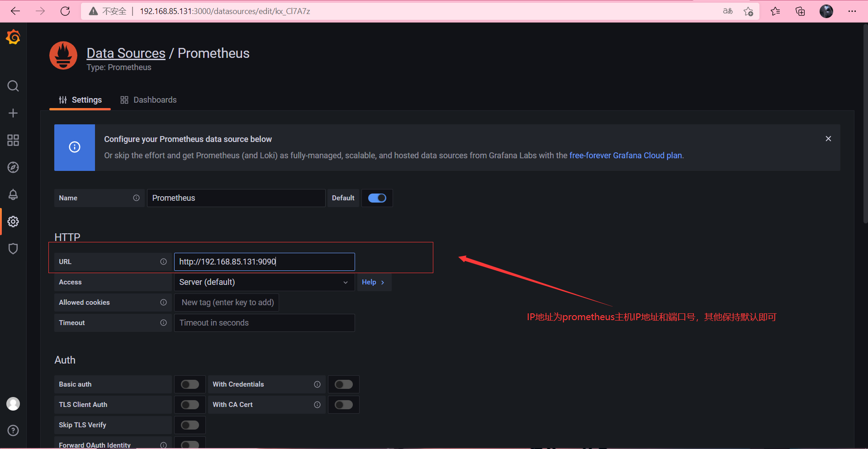The image size is (868, 449).
Task: Click the Allowed cookies info icon
Action: (163, 302)
